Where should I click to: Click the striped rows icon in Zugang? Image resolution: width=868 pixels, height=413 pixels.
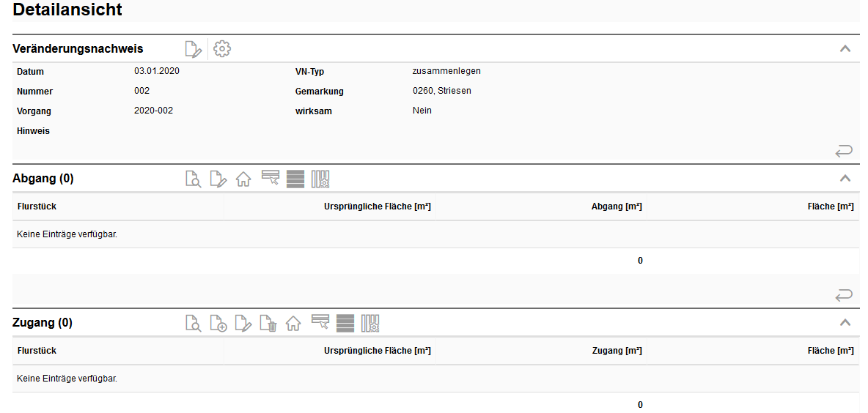tap(345, 323)
